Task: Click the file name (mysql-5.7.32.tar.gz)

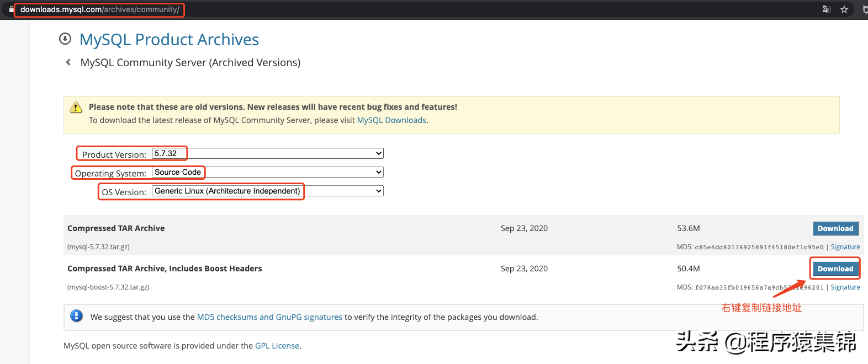Action: pos(98,247)
